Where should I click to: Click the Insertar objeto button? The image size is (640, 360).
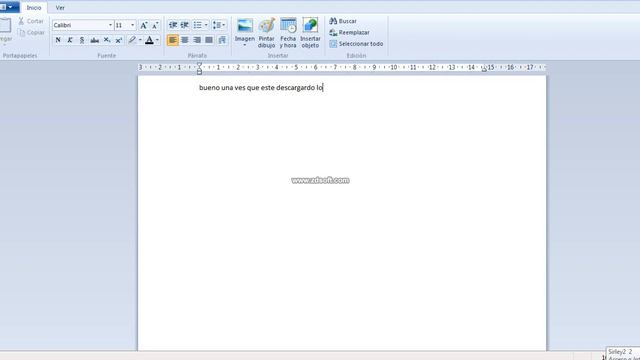click(x=310, y=33)
